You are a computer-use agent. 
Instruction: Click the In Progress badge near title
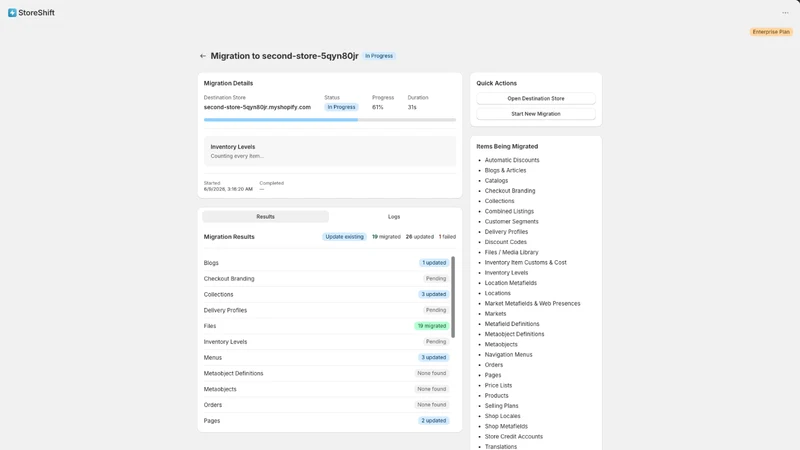tap(379, 56)
